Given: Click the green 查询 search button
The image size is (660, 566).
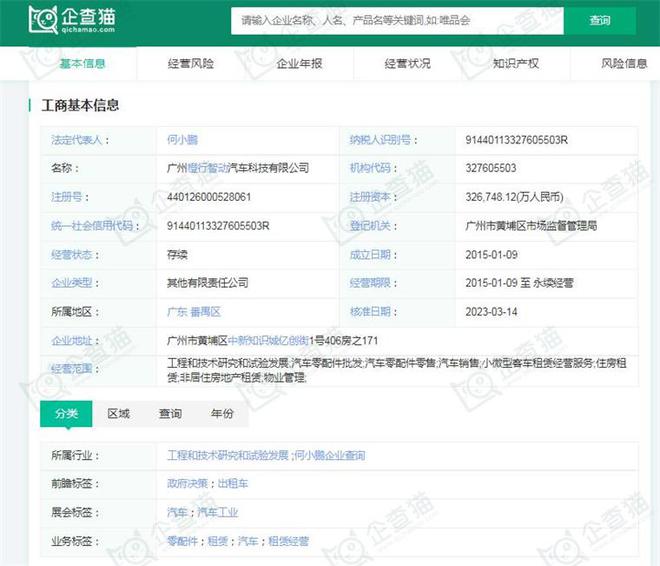Looking at the screenshot, I should (x=600, y=20).
